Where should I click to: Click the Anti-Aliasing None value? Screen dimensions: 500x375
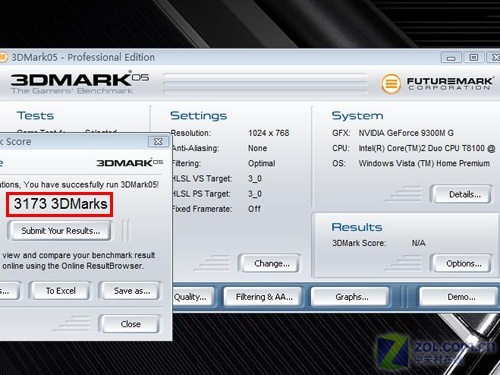(257, 148)
